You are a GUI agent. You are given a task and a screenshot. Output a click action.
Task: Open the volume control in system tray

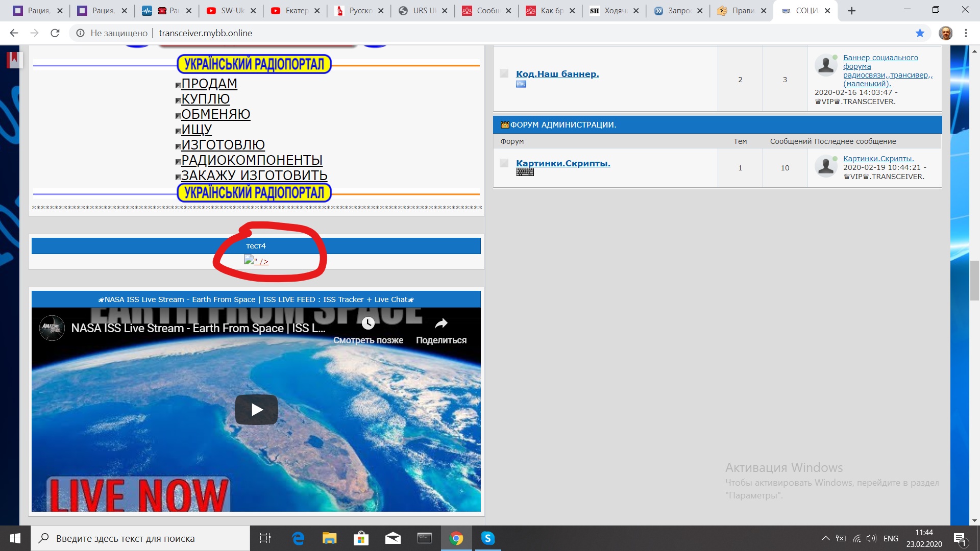click(x=871, y=538)
